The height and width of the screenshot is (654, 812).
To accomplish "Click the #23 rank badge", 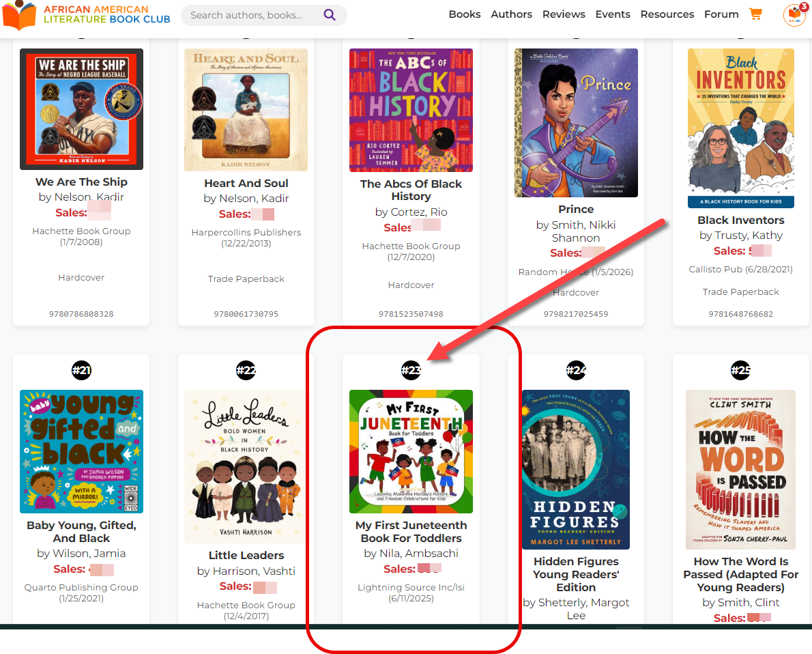I will 411,370.
